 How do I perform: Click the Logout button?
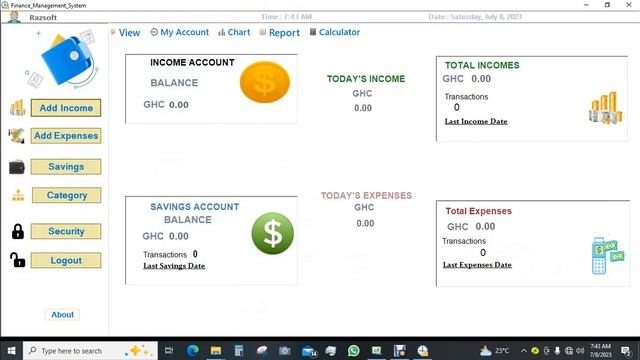pyautogui.click(x=66, y=260)
